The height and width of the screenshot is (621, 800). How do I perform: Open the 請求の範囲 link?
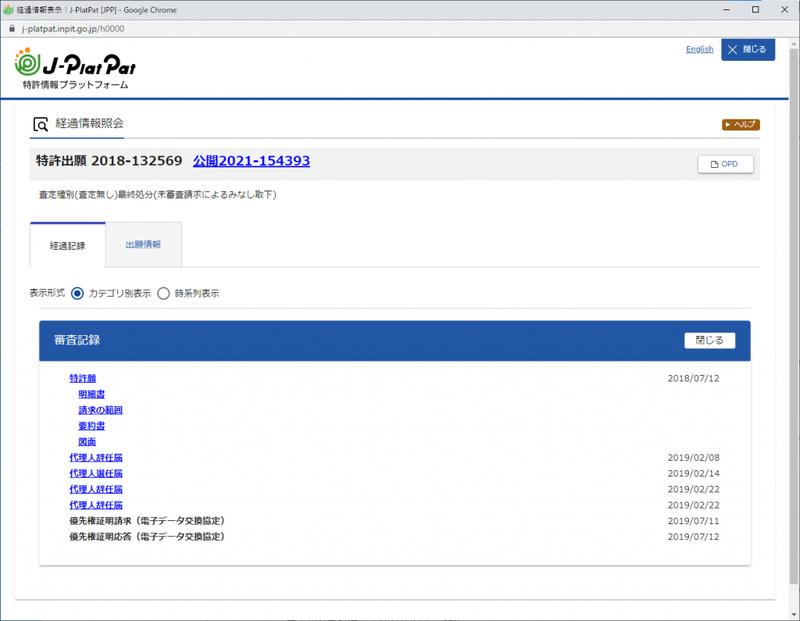coord(100,410)
